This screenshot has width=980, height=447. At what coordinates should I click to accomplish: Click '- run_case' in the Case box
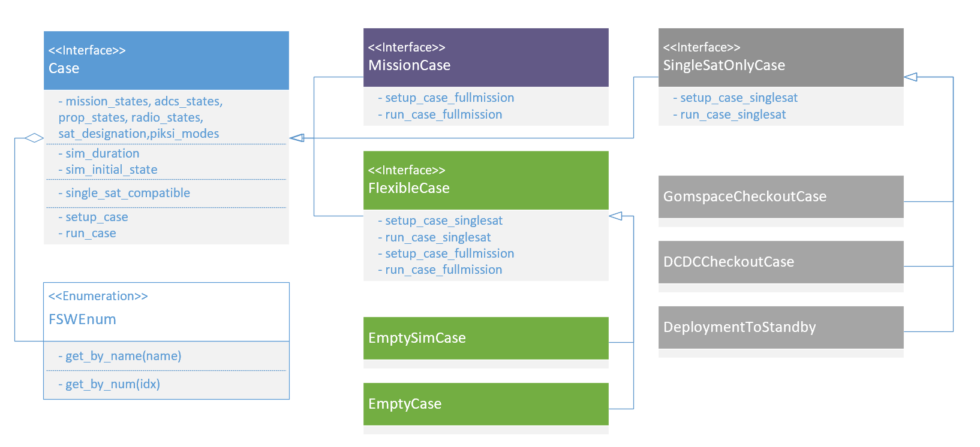pyautogui.click(x=87, y=233)
